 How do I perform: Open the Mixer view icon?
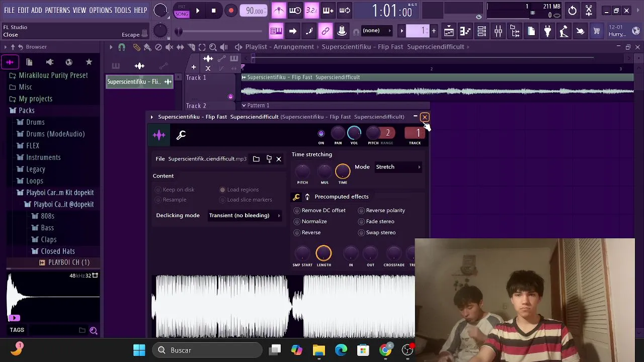[x=499, y=31]
